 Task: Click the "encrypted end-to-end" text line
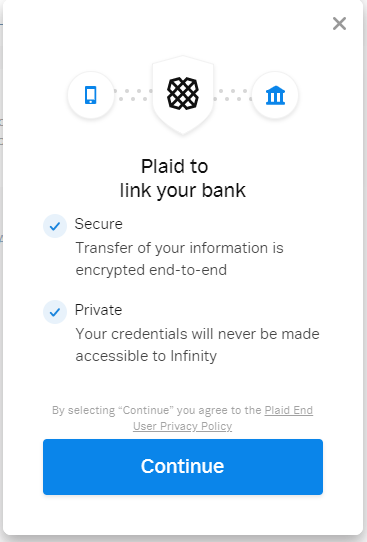pos(151,270)
